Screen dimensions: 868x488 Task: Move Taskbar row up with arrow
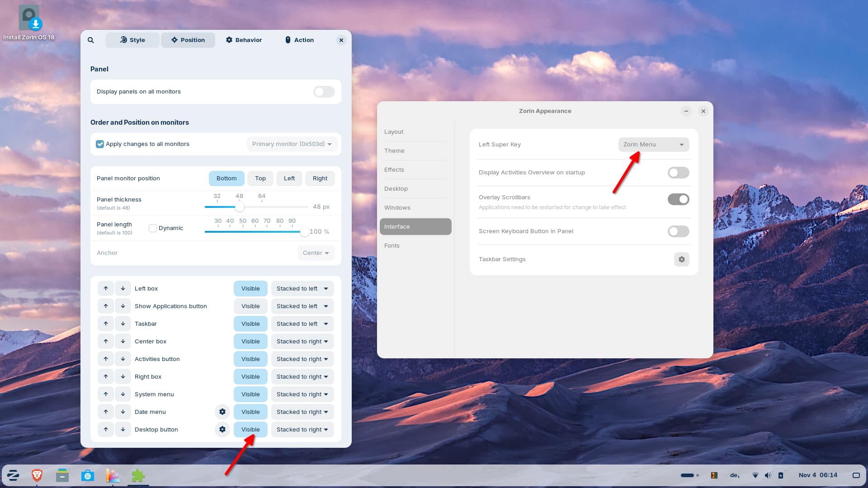[x=106, y=324]
